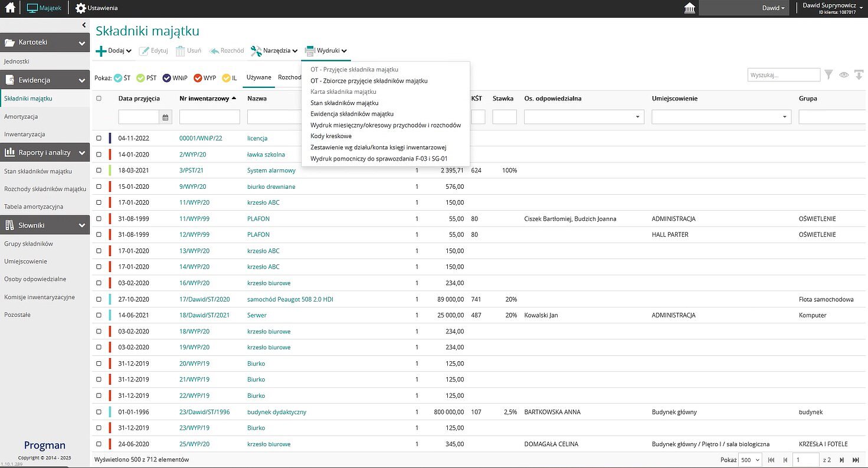Click the home icon in top bar
868x468 pixels.
[10, 8]
